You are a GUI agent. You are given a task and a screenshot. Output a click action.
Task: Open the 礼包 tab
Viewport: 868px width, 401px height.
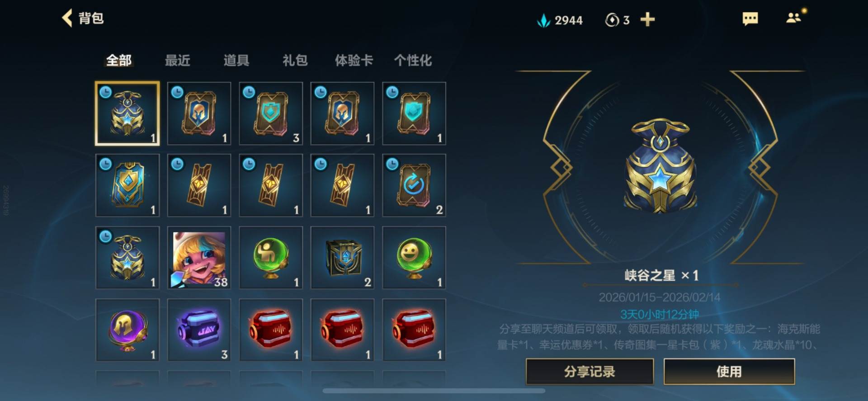pyautogui.click(x=295, y=60)
